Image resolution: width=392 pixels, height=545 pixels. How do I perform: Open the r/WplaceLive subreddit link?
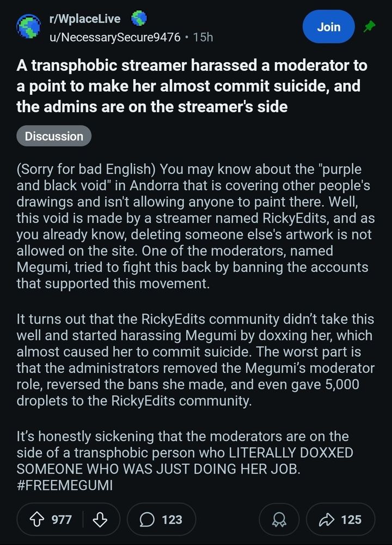click(x=85, y=19)
